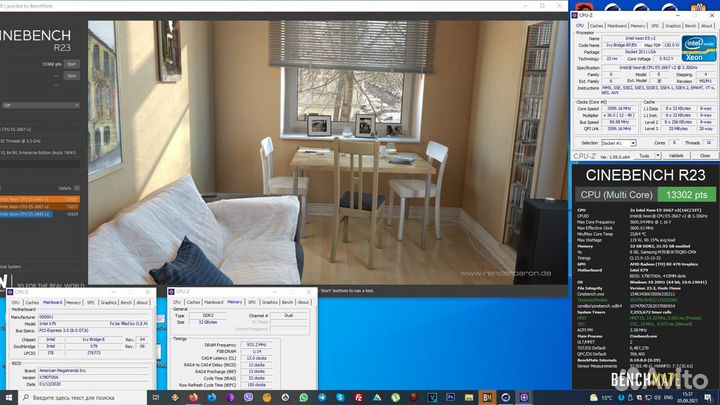Open the clock and date in taskbar

[x=687, y=398]
